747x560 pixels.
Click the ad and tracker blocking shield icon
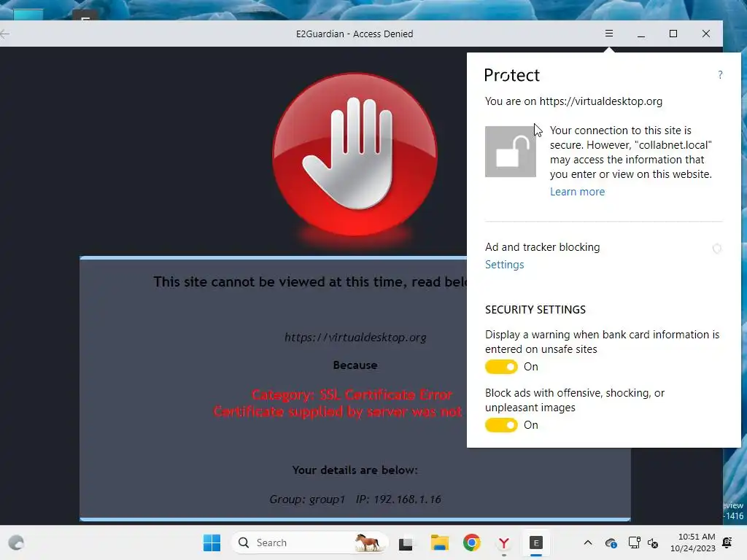pos(716,248)
